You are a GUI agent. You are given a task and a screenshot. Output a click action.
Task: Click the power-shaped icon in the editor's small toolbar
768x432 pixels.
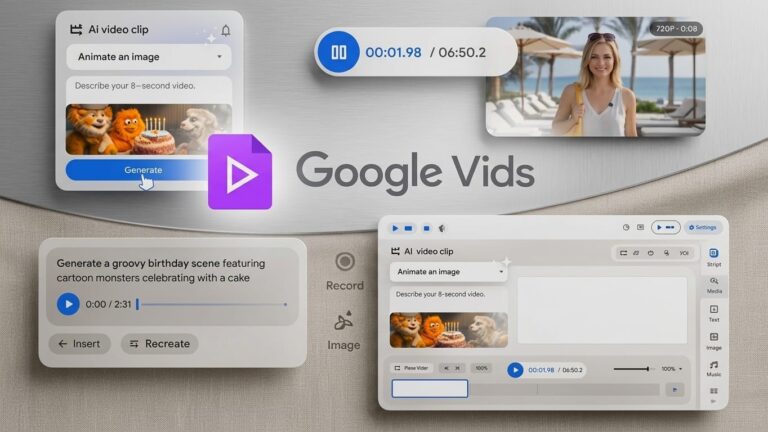tap(651, 253)
